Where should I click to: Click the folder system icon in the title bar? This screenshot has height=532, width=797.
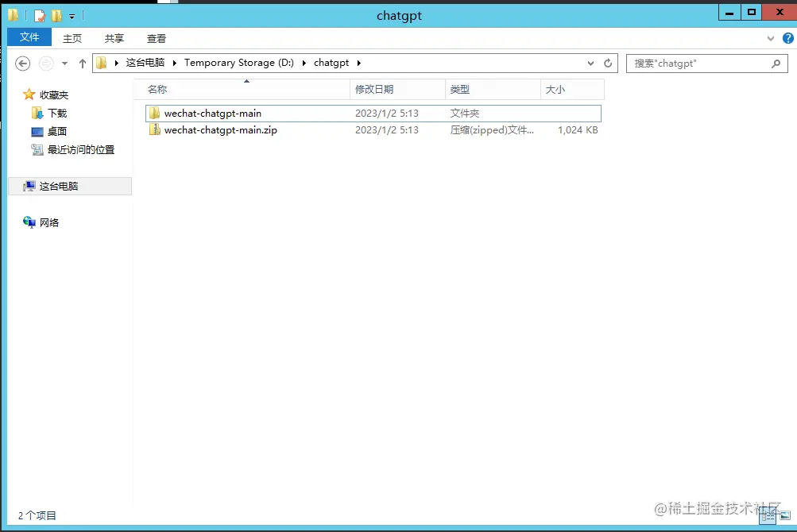14,15
